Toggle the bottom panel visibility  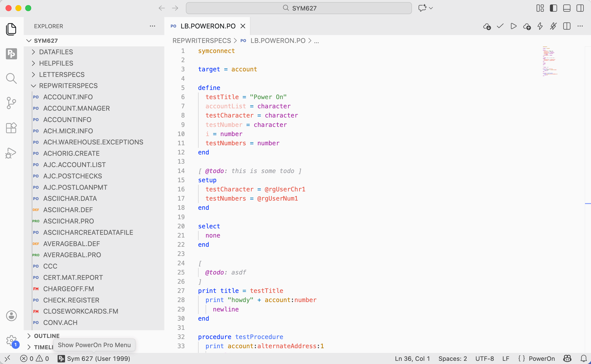(x=566, y=8)
